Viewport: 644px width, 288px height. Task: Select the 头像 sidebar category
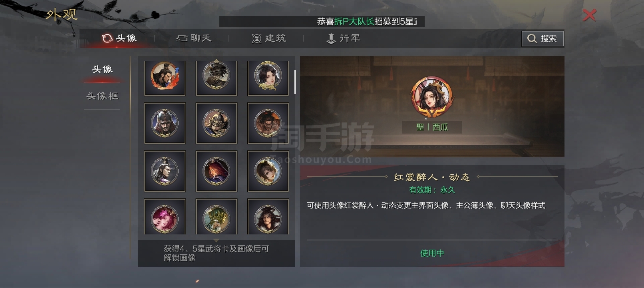(x=102, y=70)
